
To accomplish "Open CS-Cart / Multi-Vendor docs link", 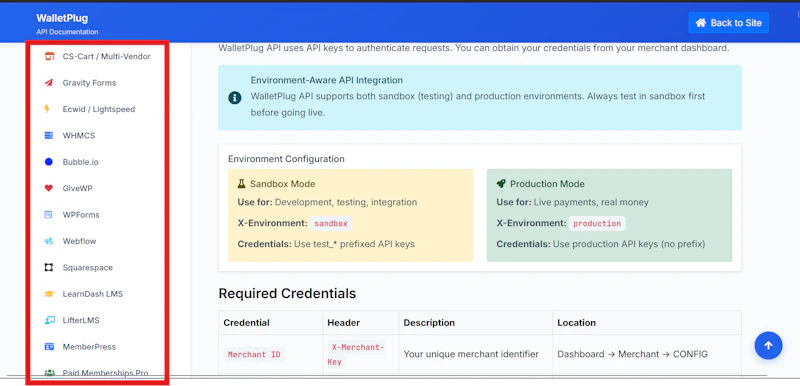I will click(x=107, y=57).
